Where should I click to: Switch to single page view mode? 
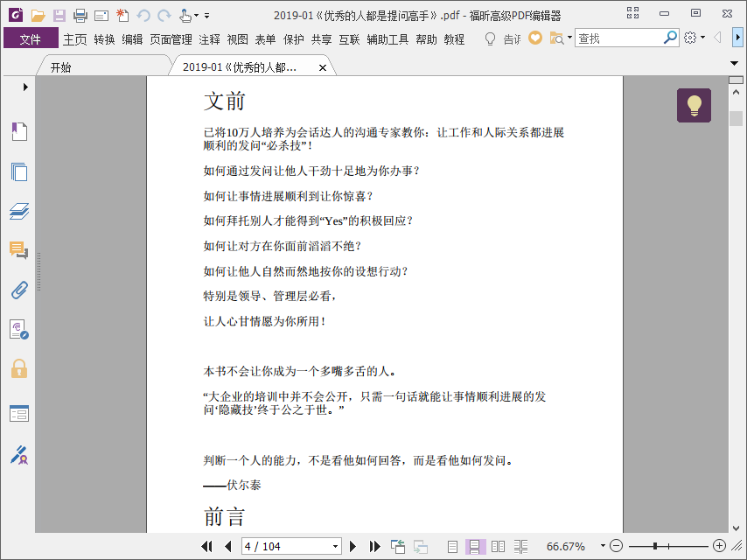point(452,547)
